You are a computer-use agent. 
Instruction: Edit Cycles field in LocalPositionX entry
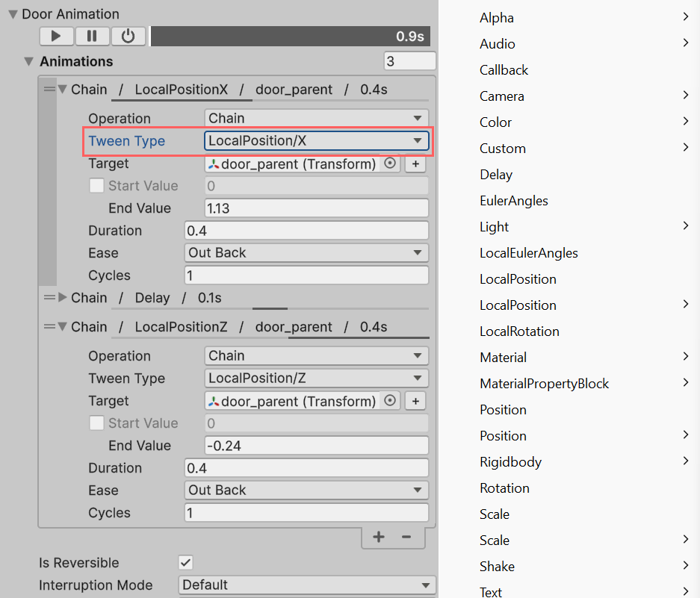tap(307, 275)
